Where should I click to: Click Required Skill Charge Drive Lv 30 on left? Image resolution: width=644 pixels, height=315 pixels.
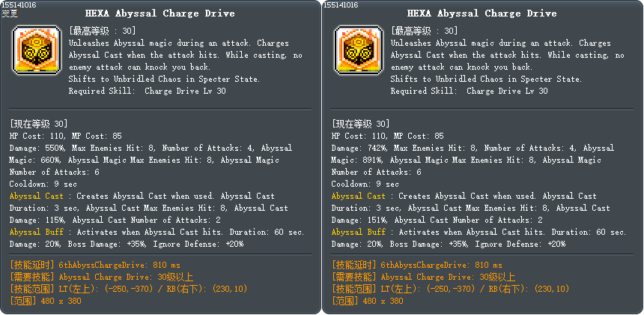point(147,91)
